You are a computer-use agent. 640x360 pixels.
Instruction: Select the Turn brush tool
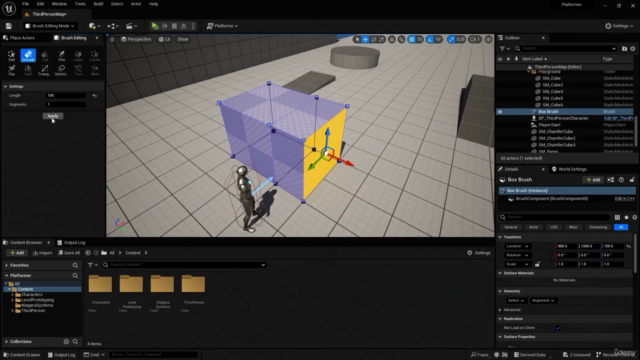pyautogui.click(x=78, y=70)
